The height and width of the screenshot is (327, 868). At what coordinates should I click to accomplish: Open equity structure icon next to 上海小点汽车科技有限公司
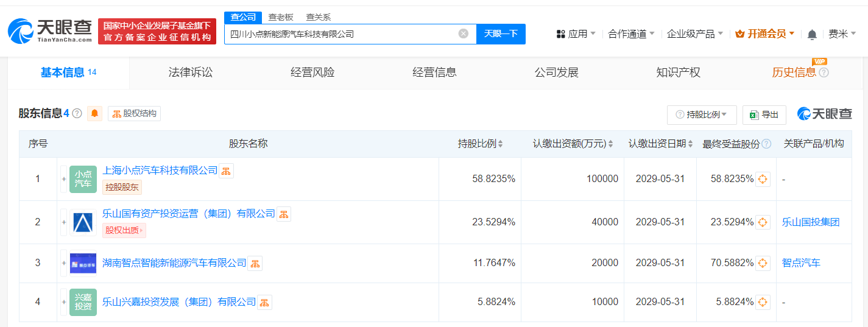point(226,171)
